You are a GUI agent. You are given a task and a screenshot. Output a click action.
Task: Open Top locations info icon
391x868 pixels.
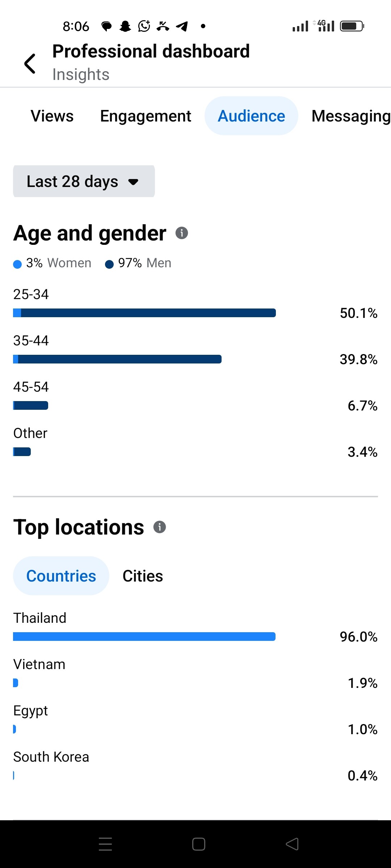tap(160, 527)
